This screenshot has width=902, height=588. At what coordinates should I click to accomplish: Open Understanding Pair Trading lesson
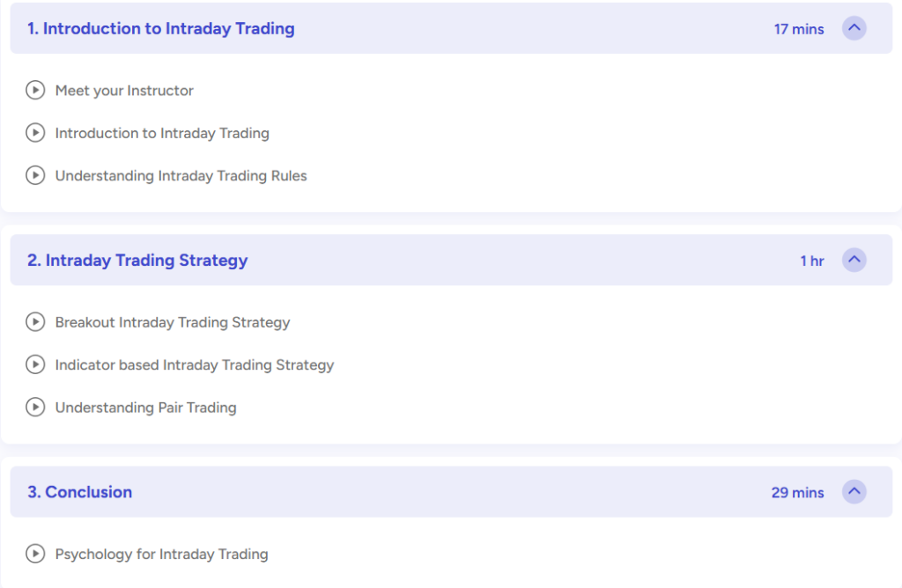click(x=145, y=408)
